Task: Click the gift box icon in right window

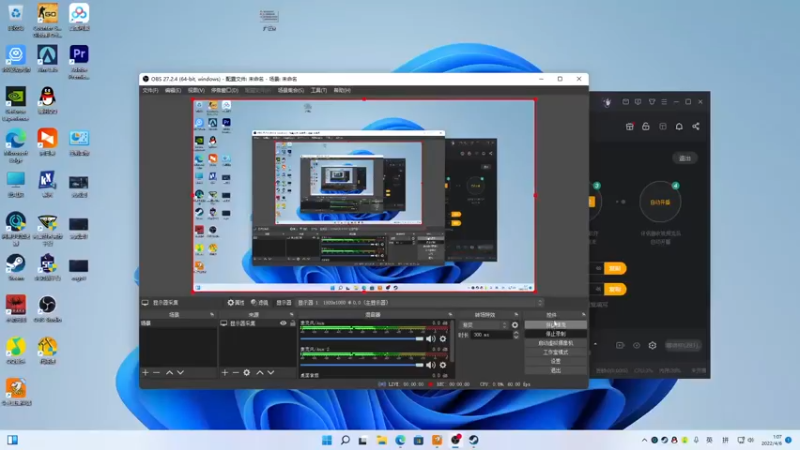Action: 630,127
